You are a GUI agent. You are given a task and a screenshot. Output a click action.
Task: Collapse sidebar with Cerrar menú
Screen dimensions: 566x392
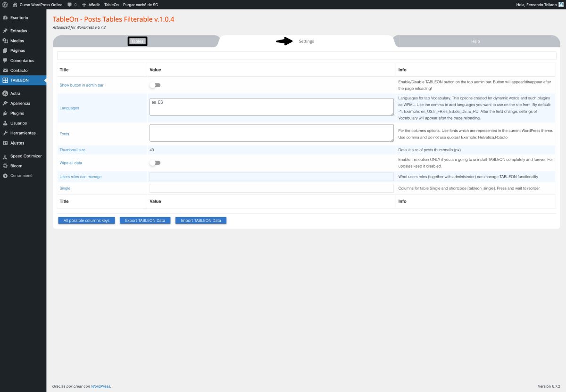(x=21, y=175)
